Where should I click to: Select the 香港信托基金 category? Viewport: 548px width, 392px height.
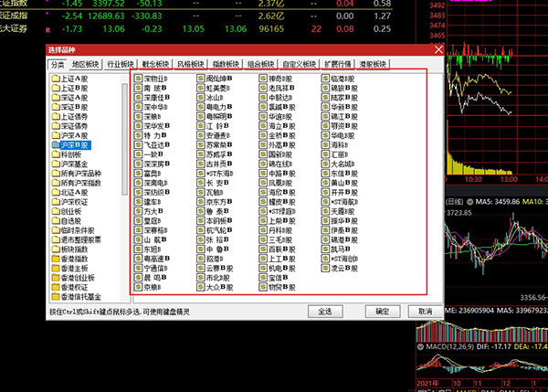pyautogui.click(x=80, y=297)
